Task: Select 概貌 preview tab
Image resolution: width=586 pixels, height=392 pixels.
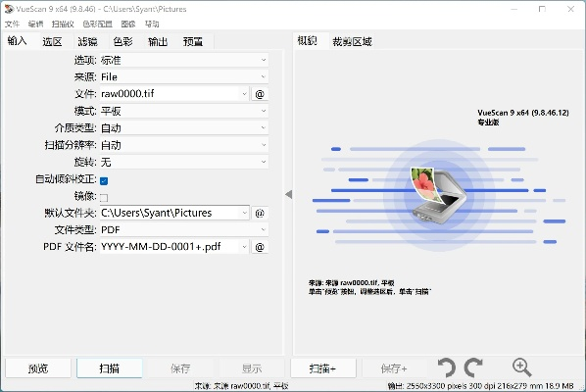Action: [x=307, y=41]
